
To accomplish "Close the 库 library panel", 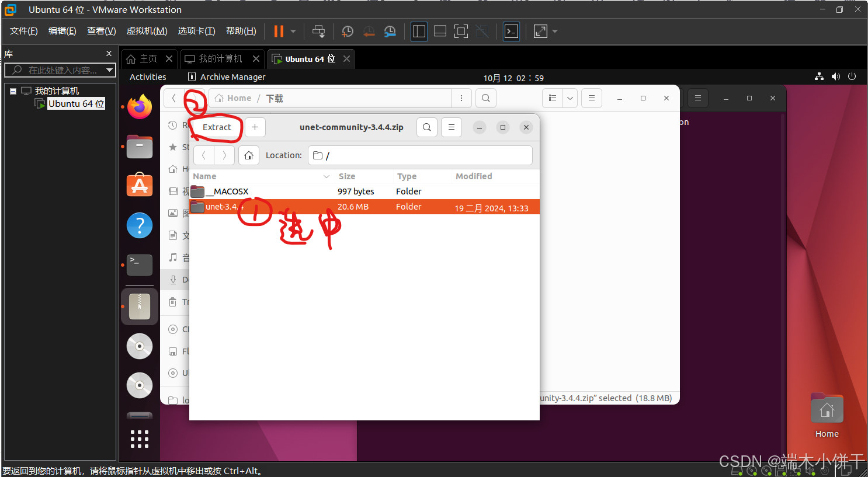I will 109,53.
